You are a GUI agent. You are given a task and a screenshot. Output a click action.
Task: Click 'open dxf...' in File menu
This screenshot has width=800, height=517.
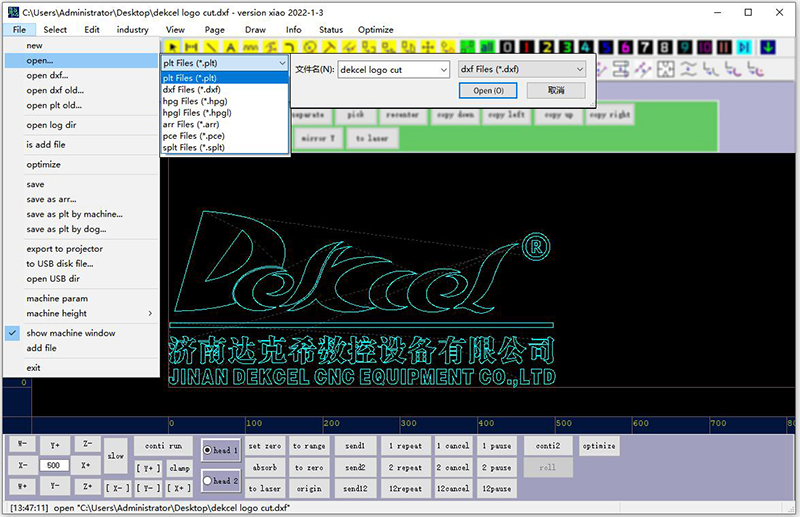(x=82, y=76)
